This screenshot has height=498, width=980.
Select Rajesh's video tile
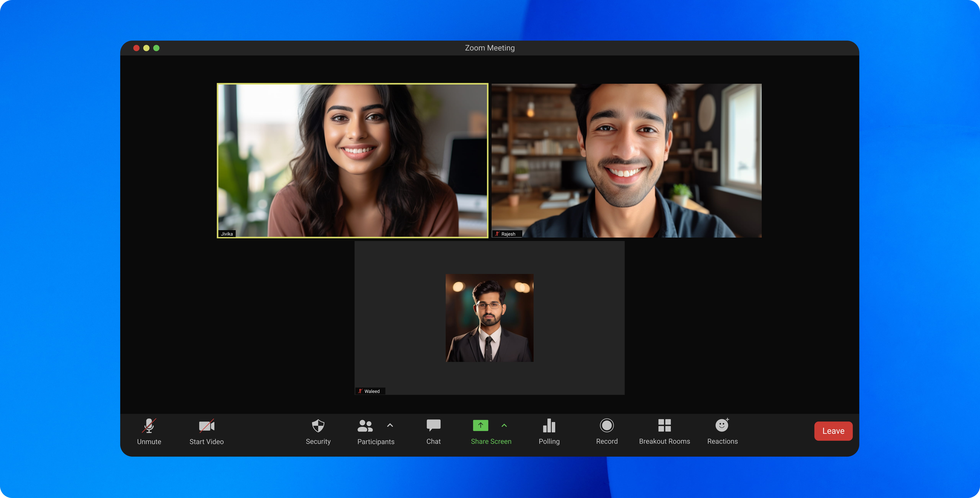click(x=627, y=161)
